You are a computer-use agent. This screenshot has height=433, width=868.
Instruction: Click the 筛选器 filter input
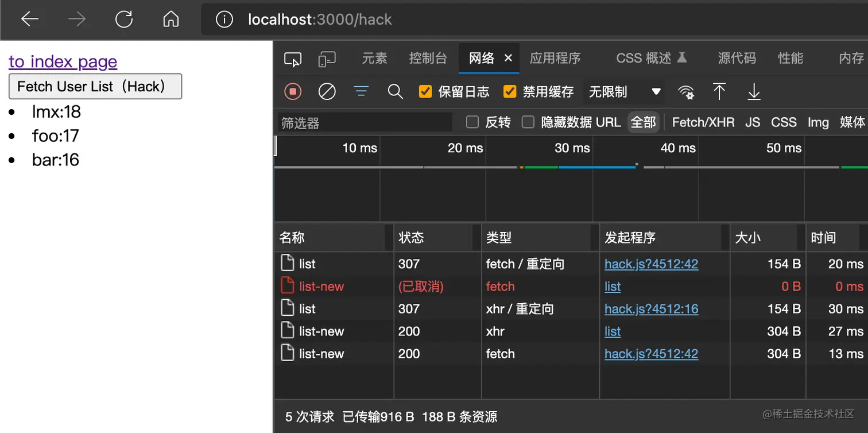365,123
